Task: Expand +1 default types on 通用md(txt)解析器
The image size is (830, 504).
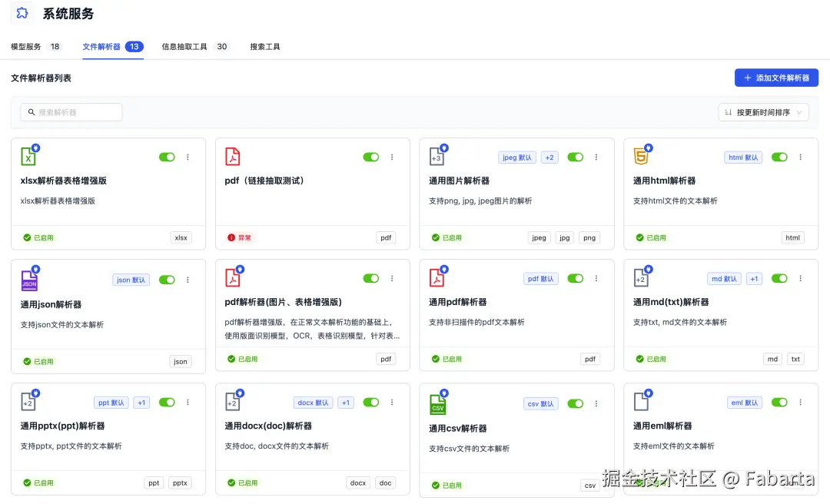Action: 754,278
